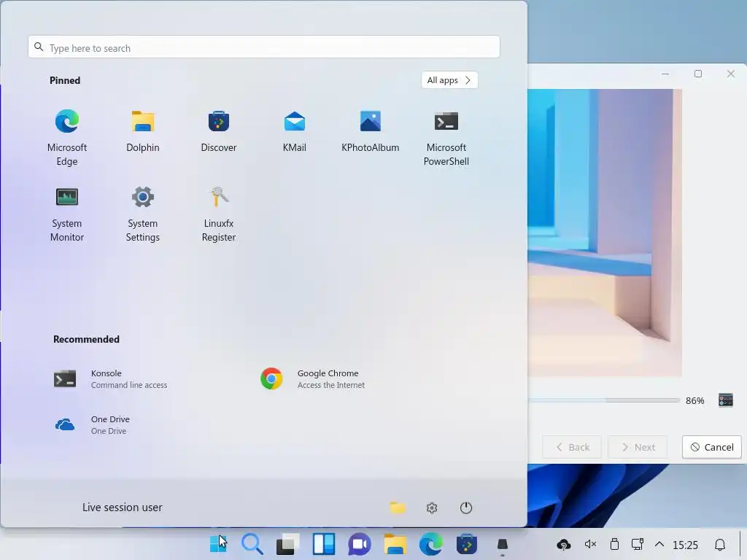Open the Discover software store
The width and height of the screenshot is (747, 560).
pyautogui.click(x=219, y=131)
